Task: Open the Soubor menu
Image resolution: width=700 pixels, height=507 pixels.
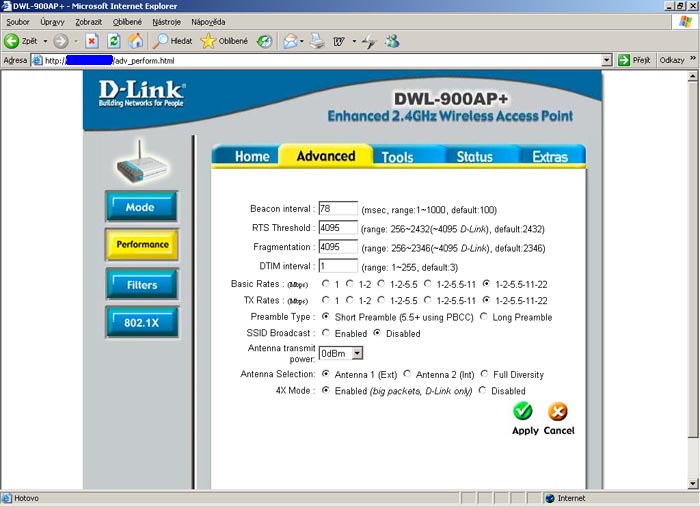Action: (17, 22)
